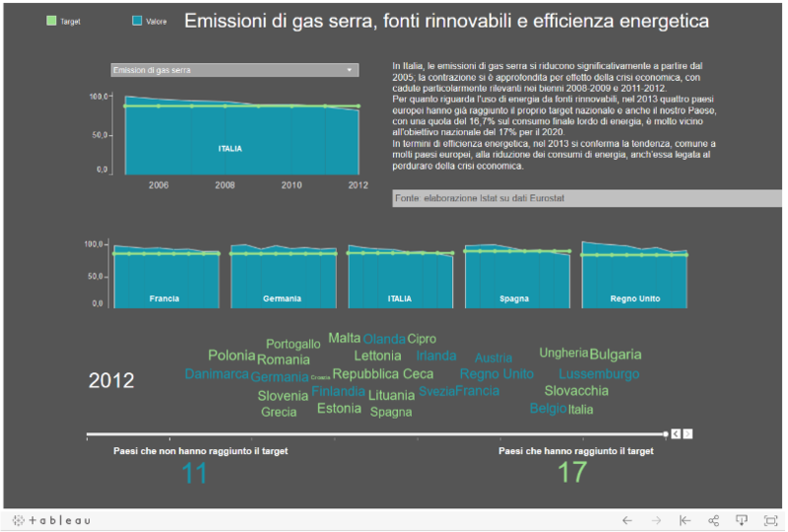Image resolution: width=788 pixels, height=532 pixels.
Task: Click Polonia in the country word cloud
Action: [x=231, y=356]
